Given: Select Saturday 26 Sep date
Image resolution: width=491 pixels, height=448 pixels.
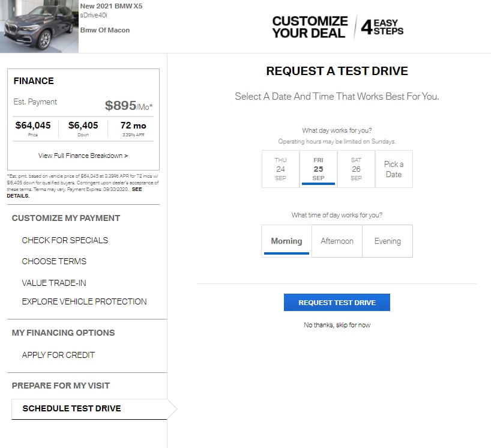Looking at the screenshot, I should coord(356,169).
